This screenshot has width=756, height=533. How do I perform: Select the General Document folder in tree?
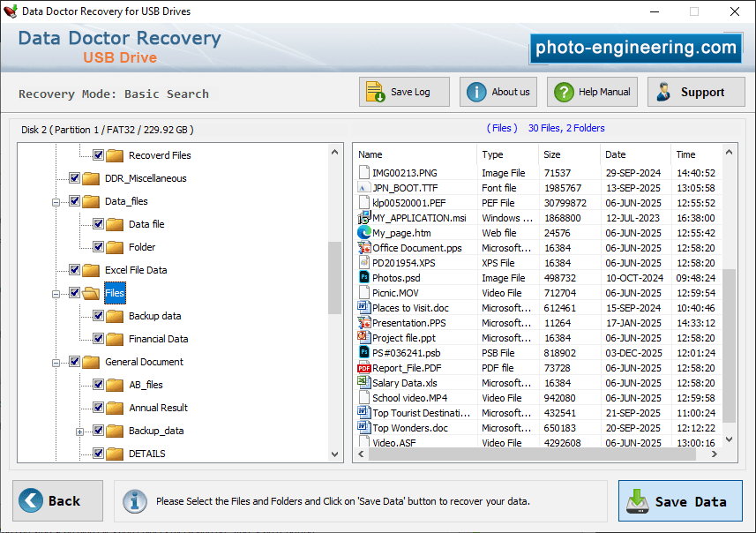tap(144, 362)
